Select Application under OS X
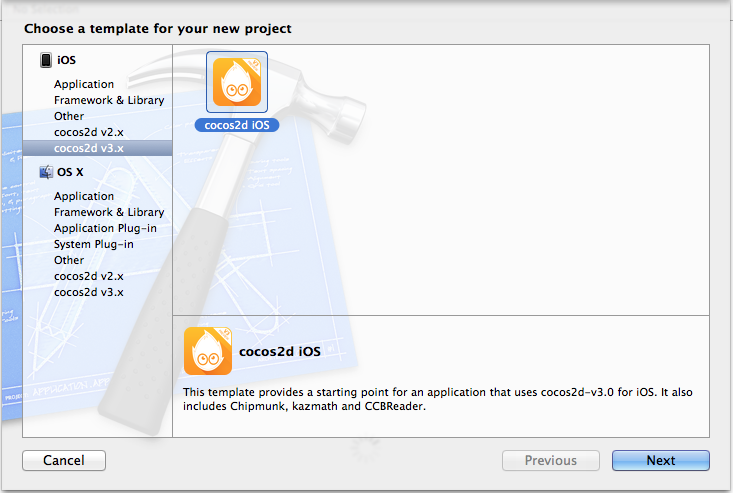 [x=84, y=196]
